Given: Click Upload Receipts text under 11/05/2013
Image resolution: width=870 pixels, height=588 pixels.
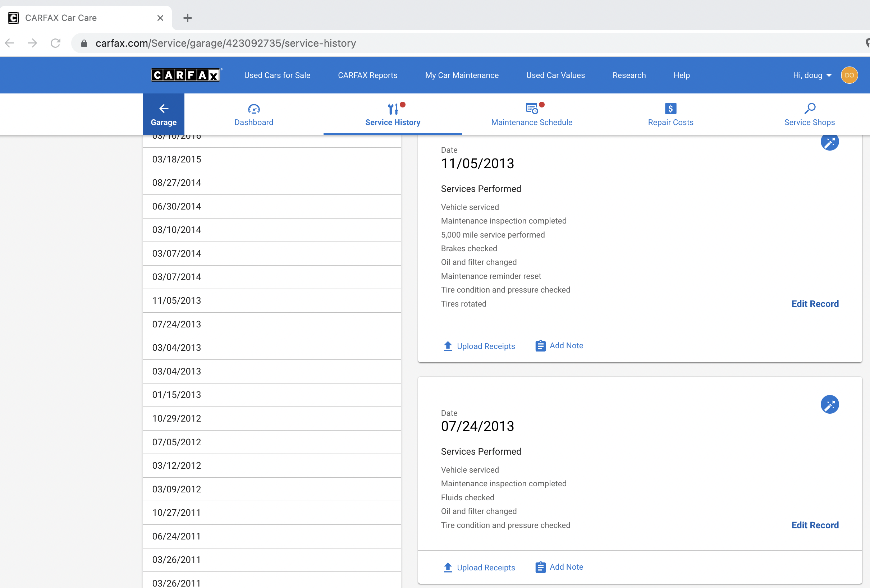Looking at the screenshot, I should point(486,346).
